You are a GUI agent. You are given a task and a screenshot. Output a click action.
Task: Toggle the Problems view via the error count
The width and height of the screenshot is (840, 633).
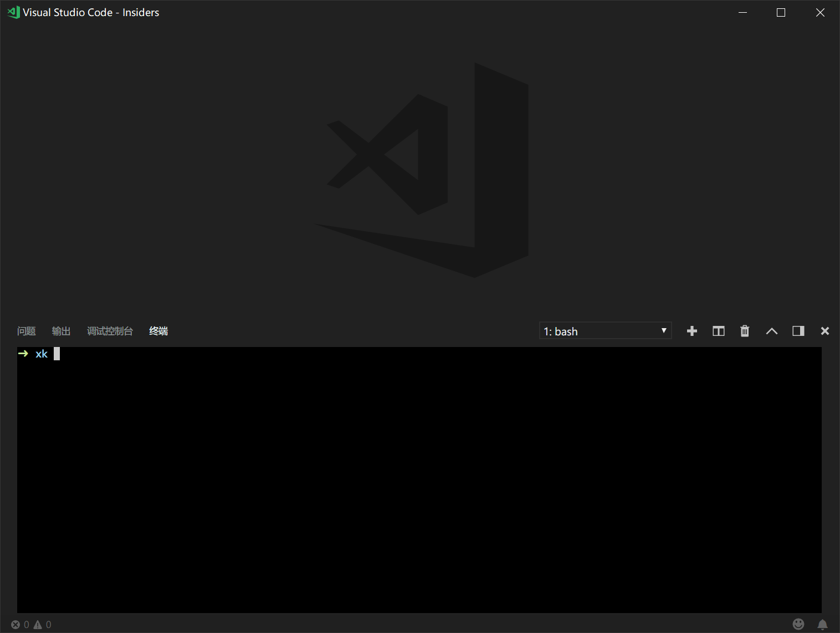coord(16,624)
